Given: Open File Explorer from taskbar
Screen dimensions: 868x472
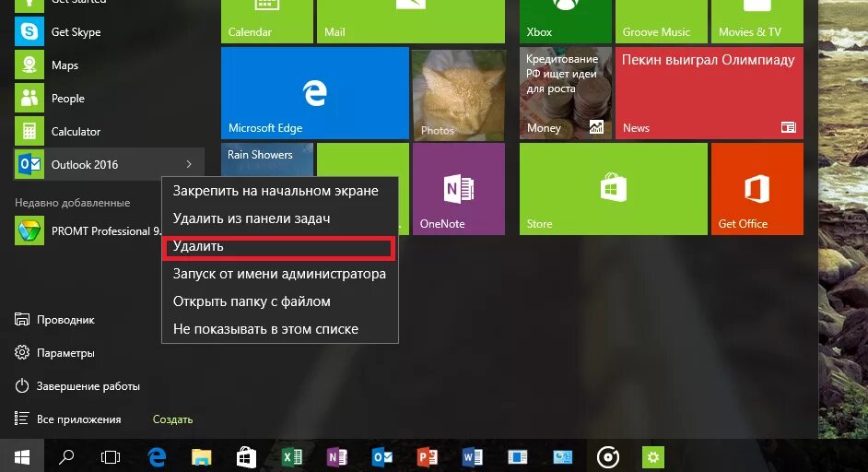Looking at the screenshot, I should click(202, 457).
